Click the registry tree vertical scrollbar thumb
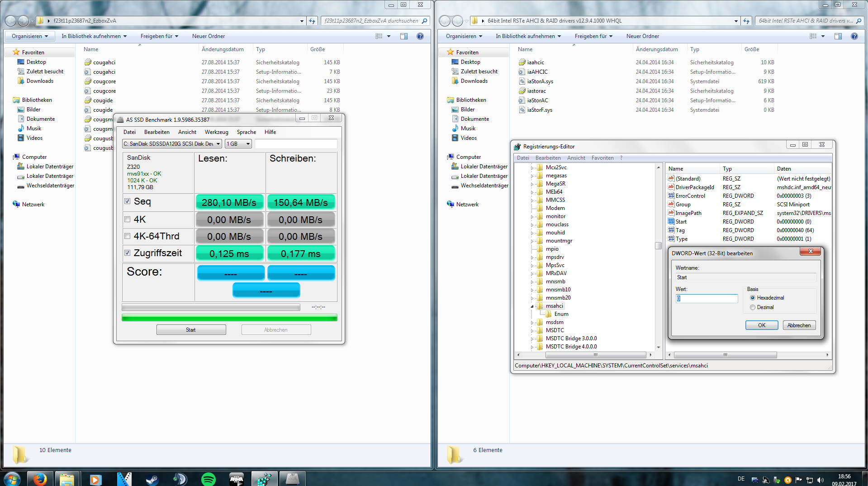868x486 pixels. tap(658, 246)
